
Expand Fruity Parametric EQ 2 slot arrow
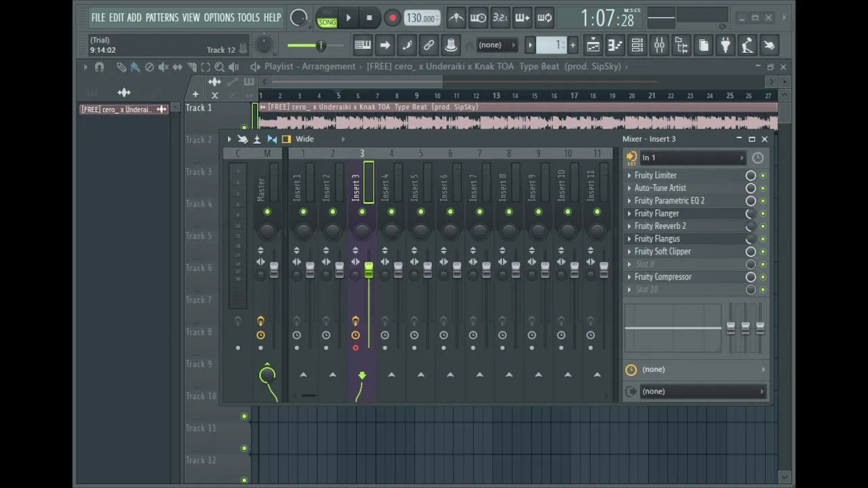(629, 201)
